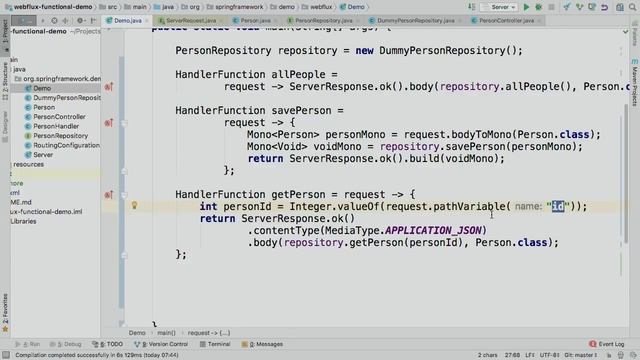Image resolution: width=640 pixels, height=360 pixels.
Task: Click the gutter marker beside the getPerson line
Action: click(x=109, y=195)
